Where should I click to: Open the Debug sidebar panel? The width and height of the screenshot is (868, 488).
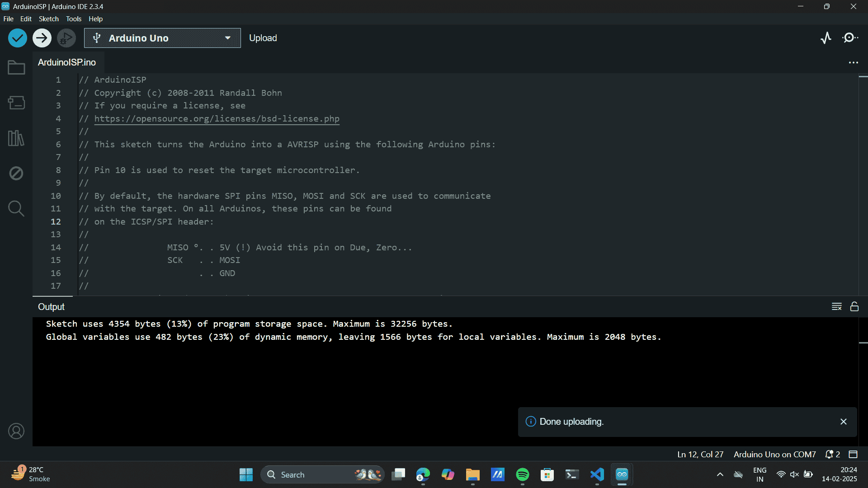(x=16, y=173)
